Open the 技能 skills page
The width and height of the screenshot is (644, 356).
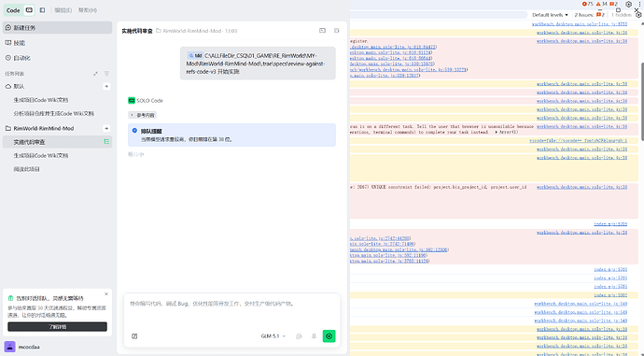pos(57,43)
